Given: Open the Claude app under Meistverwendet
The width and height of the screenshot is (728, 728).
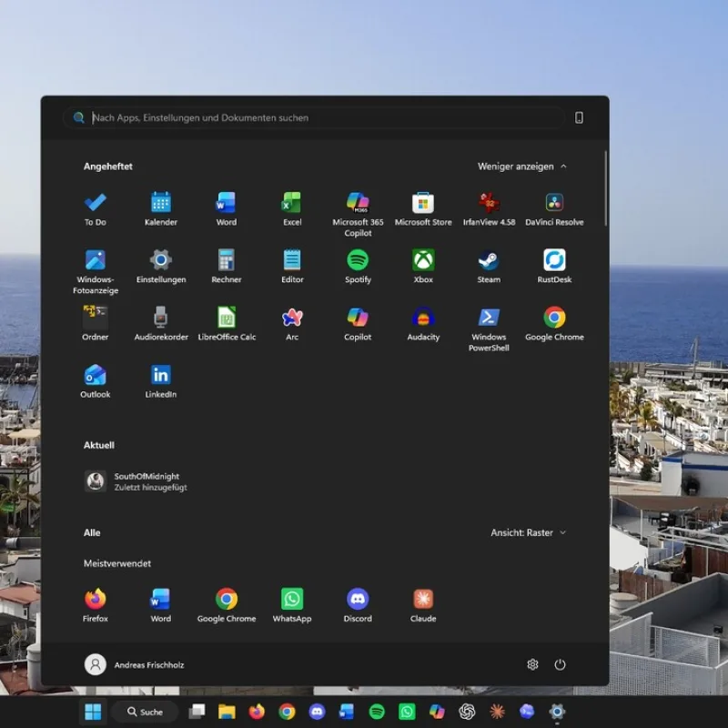Looking at the screenshot, I should (x=423, y=605).
